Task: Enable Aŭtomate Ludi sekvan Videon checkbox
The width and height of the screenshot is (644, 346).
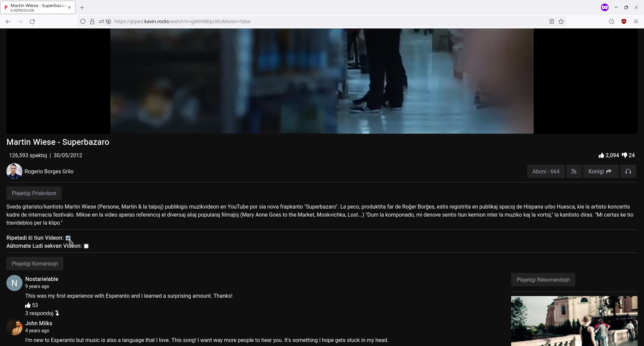Action: 86,246
